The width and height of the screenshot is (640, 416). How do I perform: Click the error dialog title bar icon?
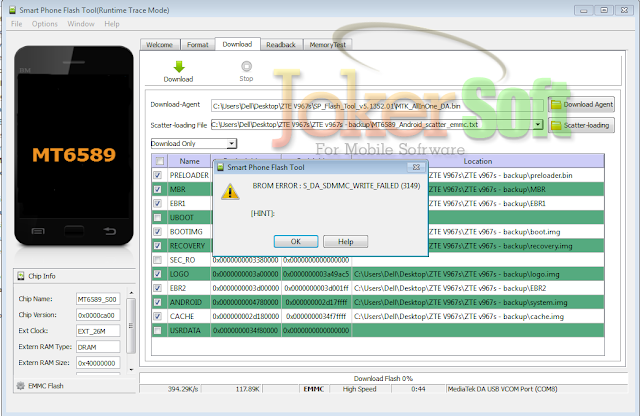(220, 167)
